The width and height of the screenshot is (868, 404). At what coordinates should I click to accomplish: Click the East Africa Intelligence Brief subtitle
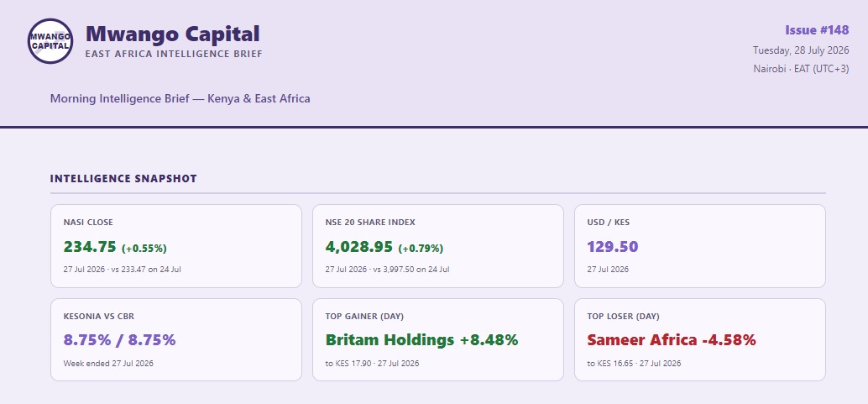click(174, 55)
